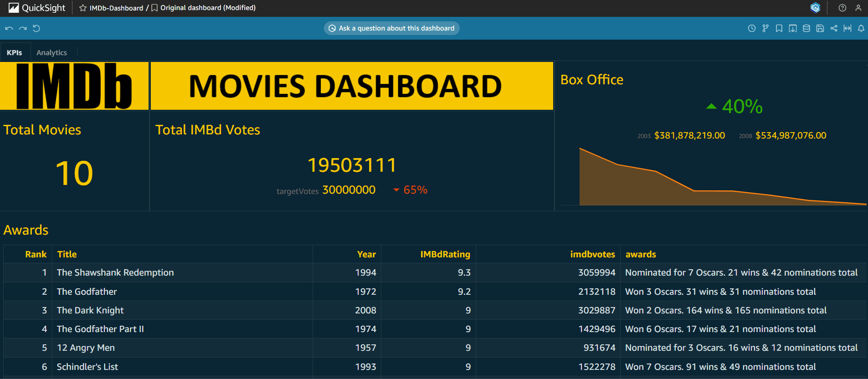Open the datasets database icon
Image resolution: width=868 pixels, height=379 pixels.
806,28
